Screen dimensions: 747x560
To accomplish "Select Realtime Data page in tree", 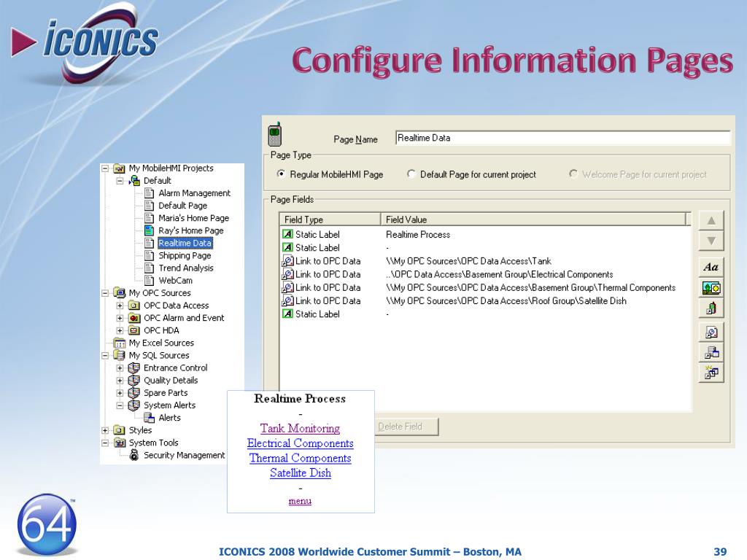I will coord(185,243).
